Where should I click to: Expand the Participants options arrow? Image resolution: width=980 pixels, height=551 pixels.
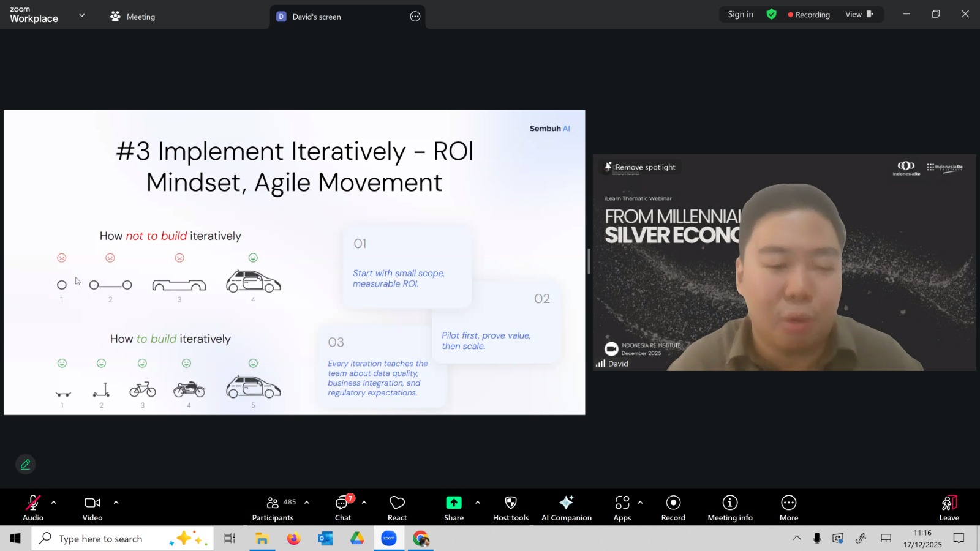pyautogui.click(x=307, y=503)
